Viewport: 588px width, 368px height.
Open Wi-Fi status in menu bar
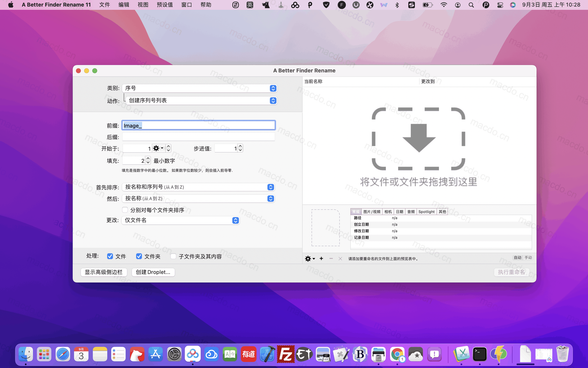click(x=444, y=5)
